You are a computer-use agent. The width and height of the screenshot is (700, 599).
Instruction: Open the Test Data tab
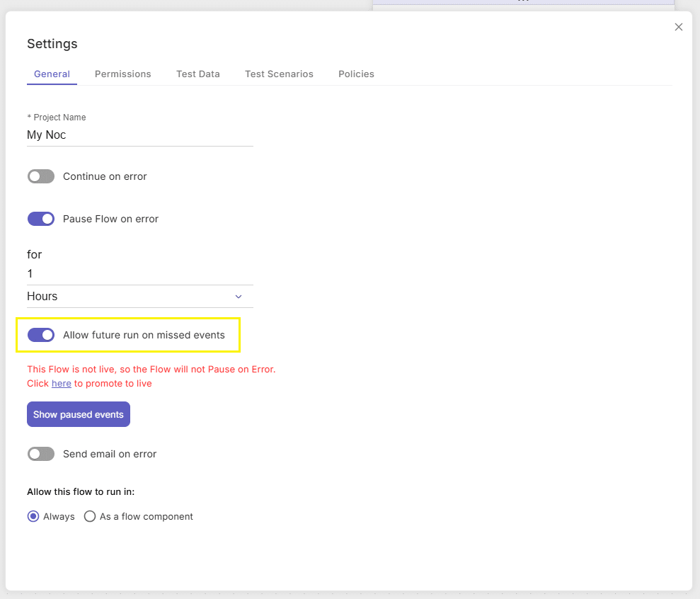point(197,74)
